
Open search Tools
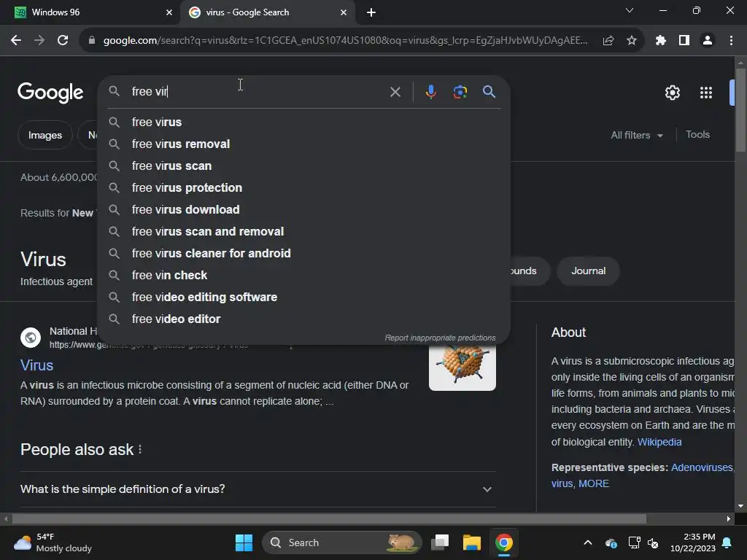tap(697, 135)
